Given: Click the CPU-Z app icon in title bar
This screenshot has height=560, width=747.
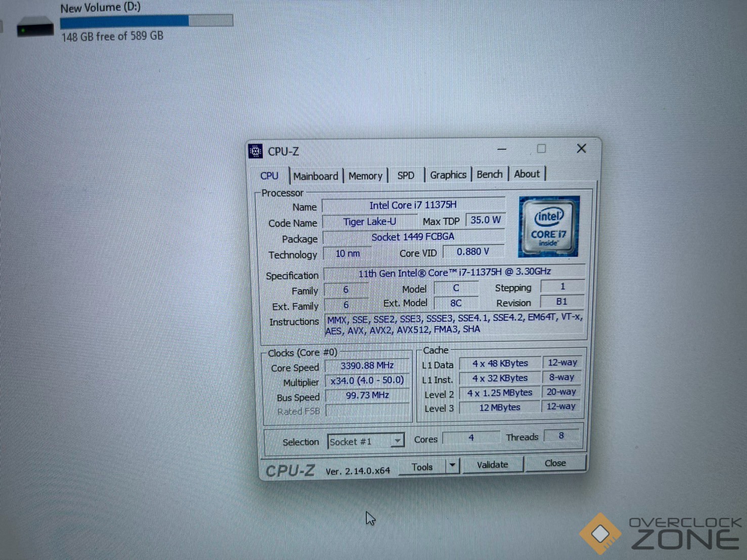Looking at the screenshot, I should pos(256,151).
